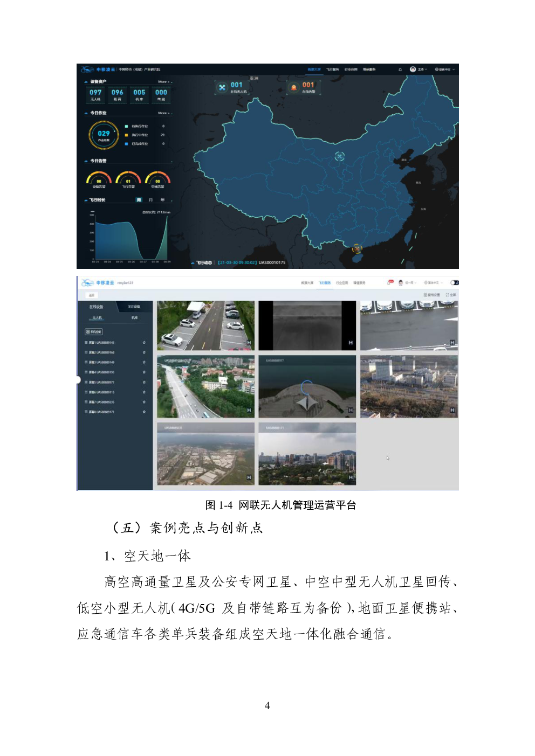Click the star icon beside 屏幕8 UAS88889171
Screen dimensions: 535x756
144,412
